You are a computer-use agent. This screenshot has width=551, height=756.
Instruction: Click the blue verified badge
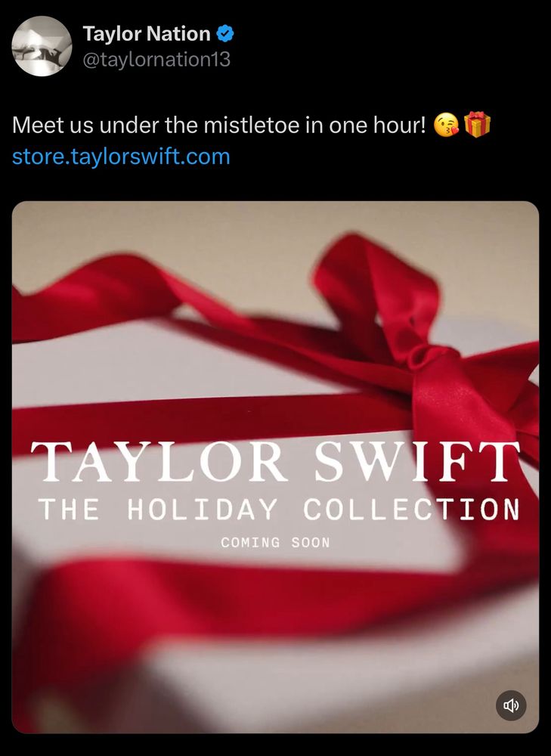pyautogui.click(x=225, y=34)
